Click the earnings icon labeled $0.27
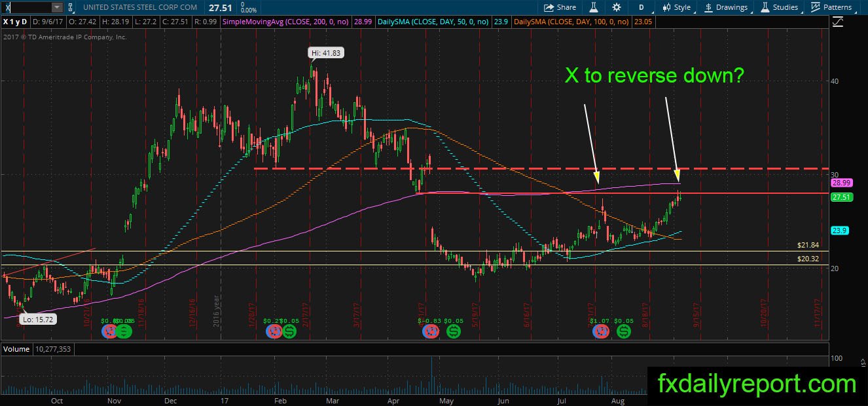868x406 pixels. [274, 331]
